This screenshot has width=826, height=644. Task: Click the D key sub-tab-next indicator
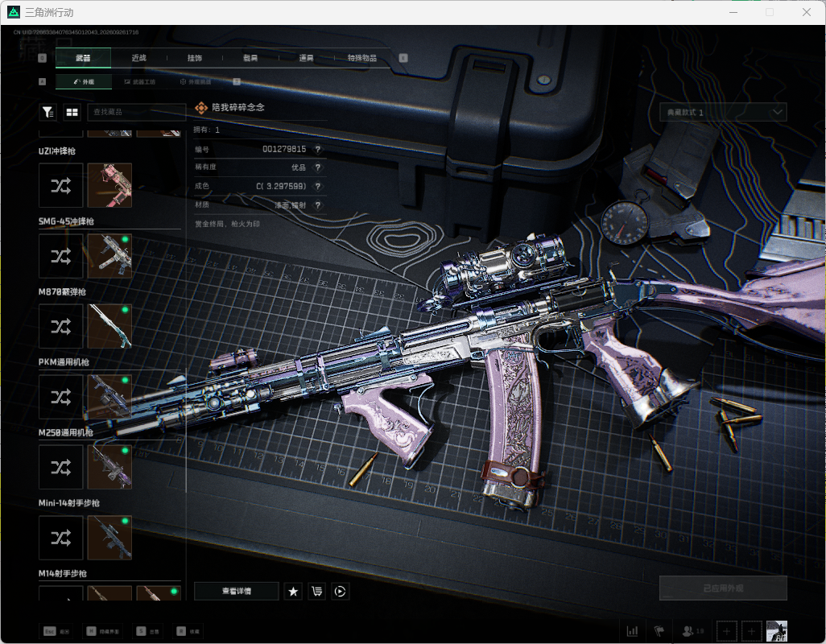click(237, 81)
